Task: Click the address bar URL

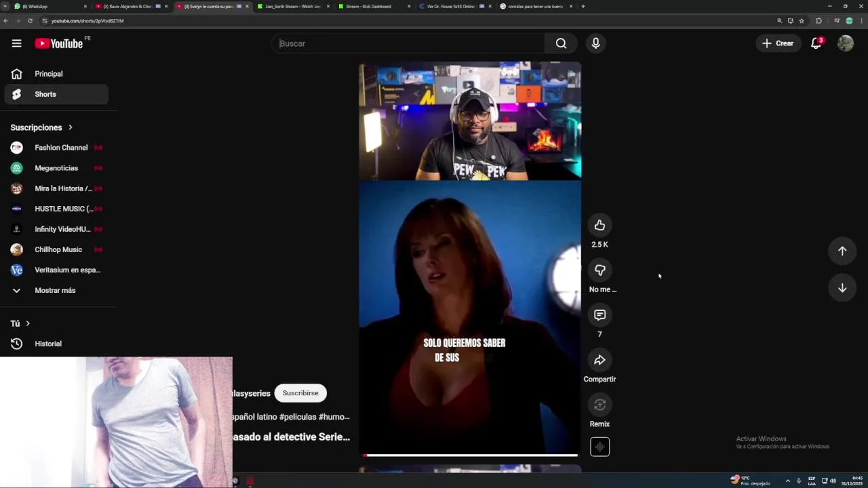Action: coord(87,21)
